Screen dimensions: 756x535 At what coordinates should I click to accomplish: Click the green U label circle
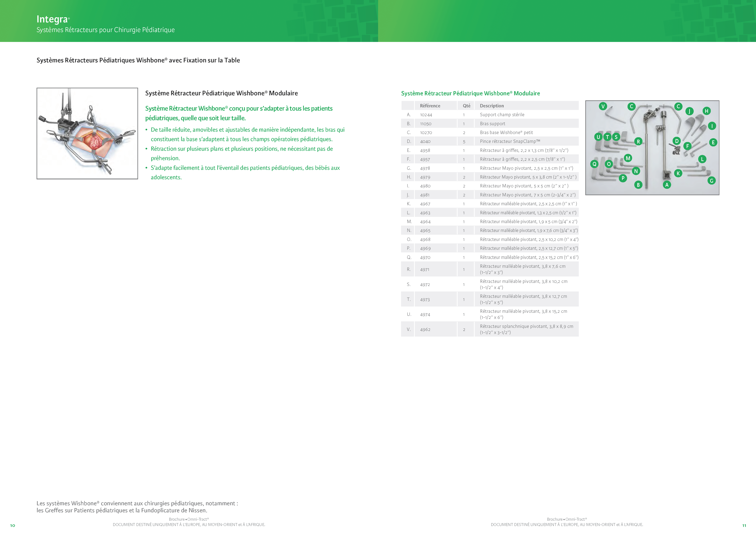(x=598, y=137)
